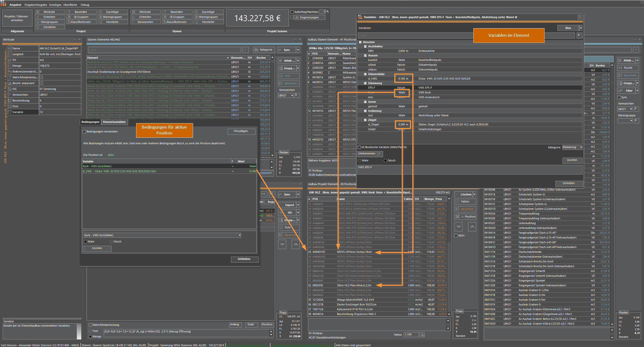Screen dimensions: 644x347
Task: Click Projekte / Stämme verwalten button
Action: (x=17, y=18)
